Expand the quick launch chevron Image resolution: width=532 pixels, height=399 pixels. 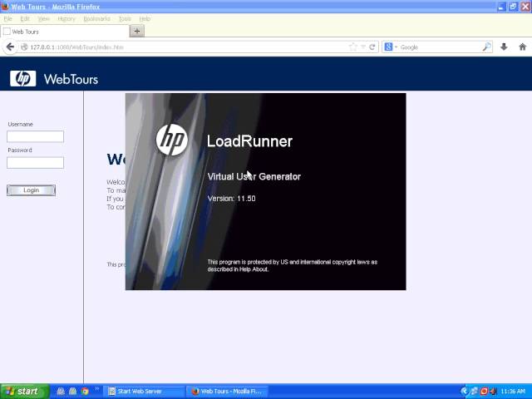96,389
